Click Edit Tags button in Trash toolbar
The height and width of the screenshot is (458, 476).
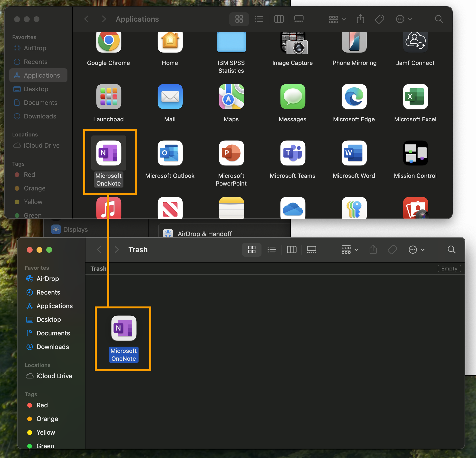[392, 250]
